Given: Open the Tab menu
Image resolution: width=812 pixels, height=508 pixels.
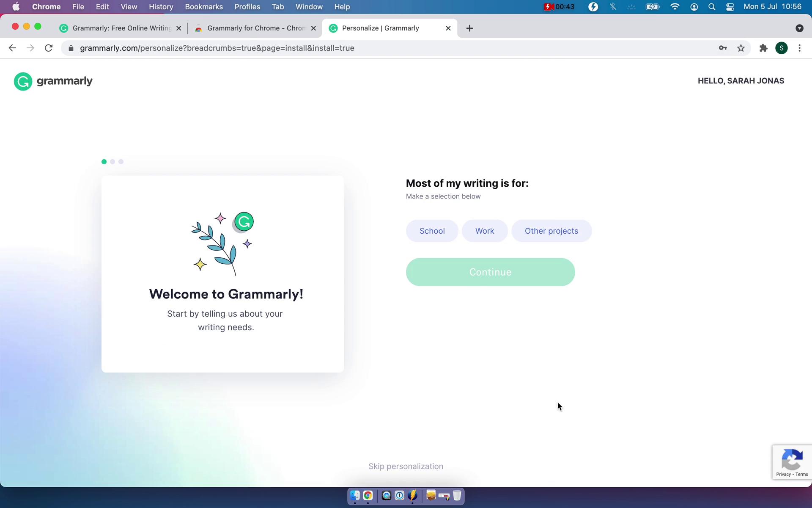Looking at the screenshot, I should point(277,7).
